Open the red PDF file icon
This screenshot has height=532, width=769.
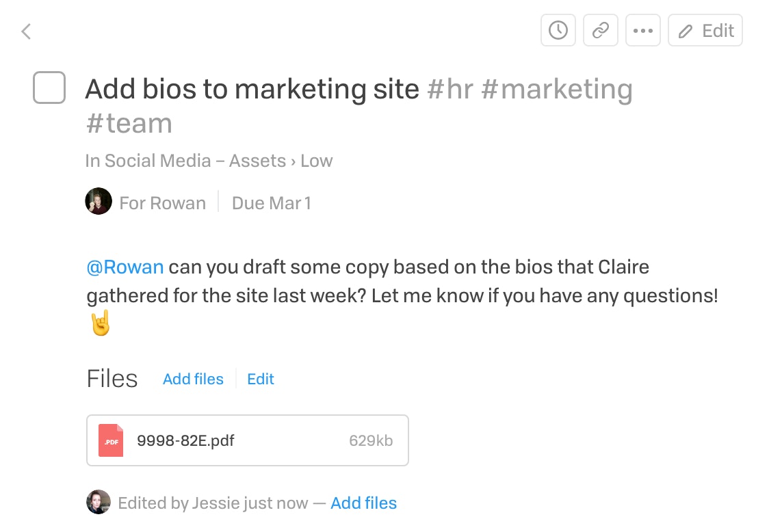pos(111,440)
